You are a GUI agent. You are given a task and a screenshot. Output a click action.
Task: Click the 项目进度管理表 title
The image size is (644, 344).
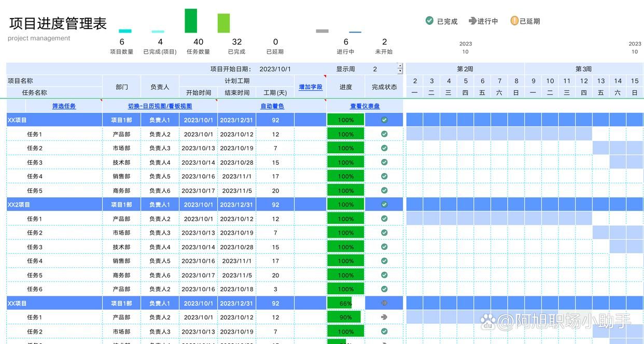click(58, 23)
